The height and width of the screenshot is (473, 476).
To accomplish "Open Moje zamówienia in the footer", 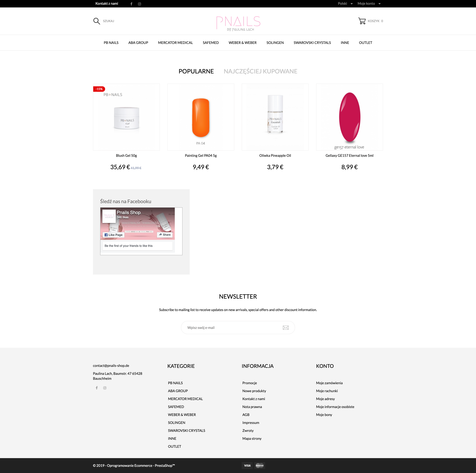I will [329, 383].
